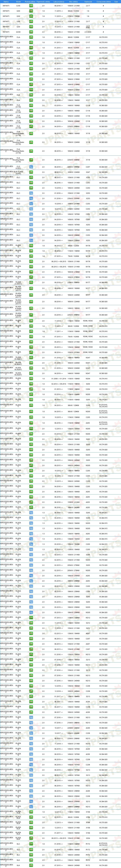The image size is (121, 868).
Task: Click hybrid icon in GLC 235kW/320KM C253 row
Action: (31, 209)
